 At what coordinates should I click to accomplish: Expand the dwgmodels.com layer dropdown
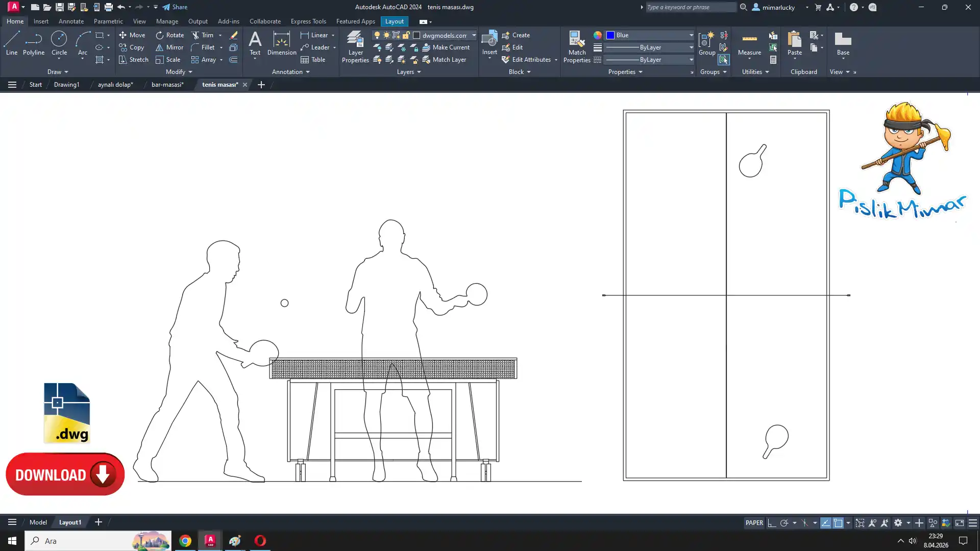[474, 35]
